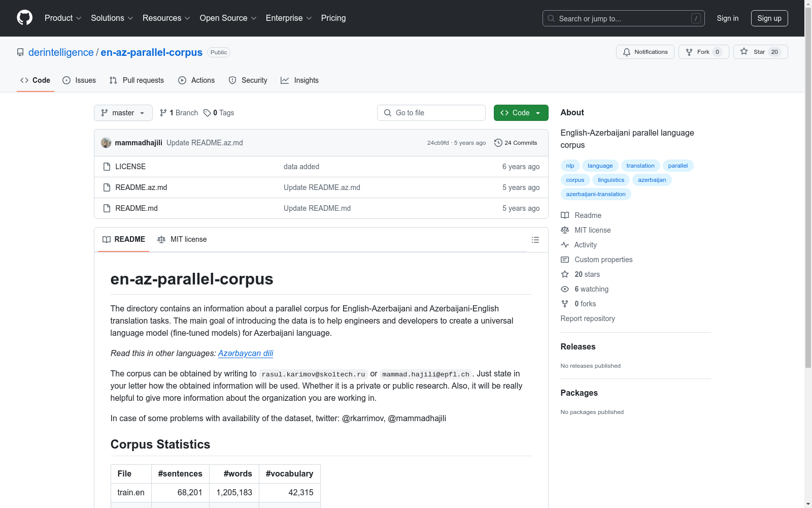Viewport: 812px width, 508px height.
Task: Open the master branch selector
Action: click(123, 113)
